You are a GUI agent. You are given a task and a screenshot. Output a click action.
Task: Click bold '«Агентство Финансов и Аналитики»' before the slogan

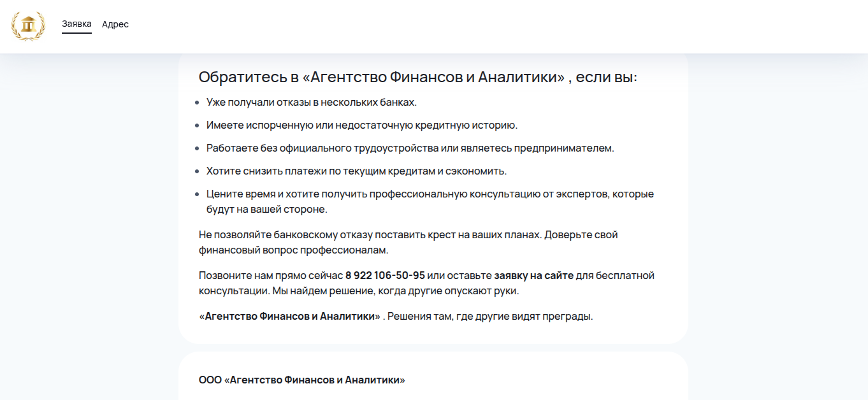(x=289, y=317)
